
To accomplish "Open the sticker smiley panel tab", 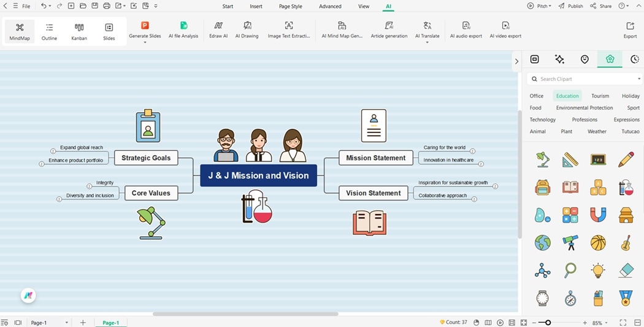I will click(585, 59).
